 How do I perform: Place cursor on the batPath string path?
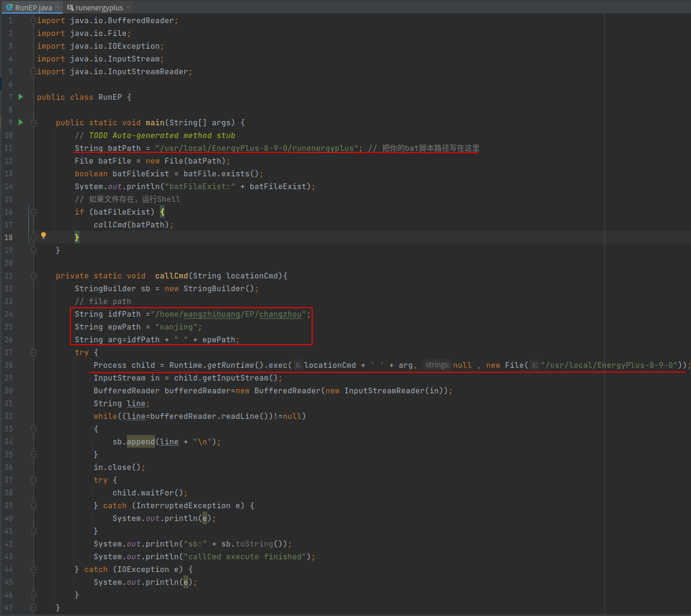[256, 148]
